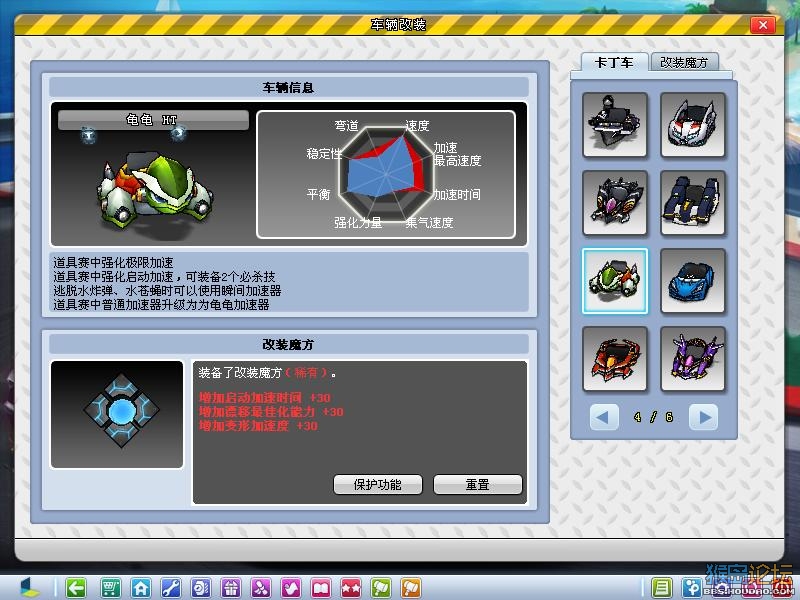Open the green list notes icon

click(662, 588)
